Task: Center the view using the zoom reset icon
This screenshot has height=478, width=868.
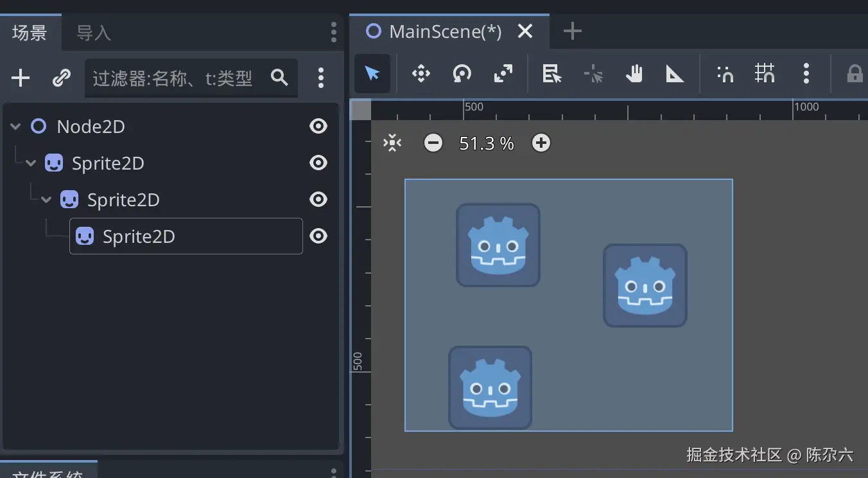Action: pyautogui.click(x=392, y=143)
